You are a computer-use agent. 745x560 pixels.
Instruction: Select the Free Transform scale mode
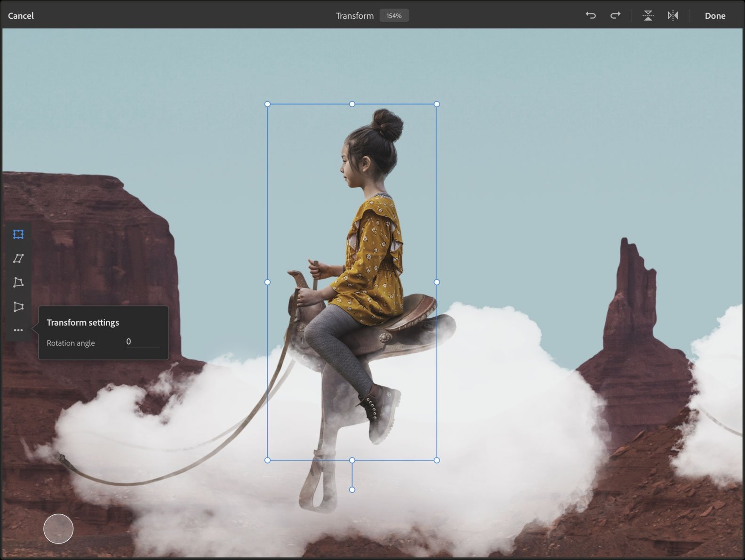click(x=18, y=234)
